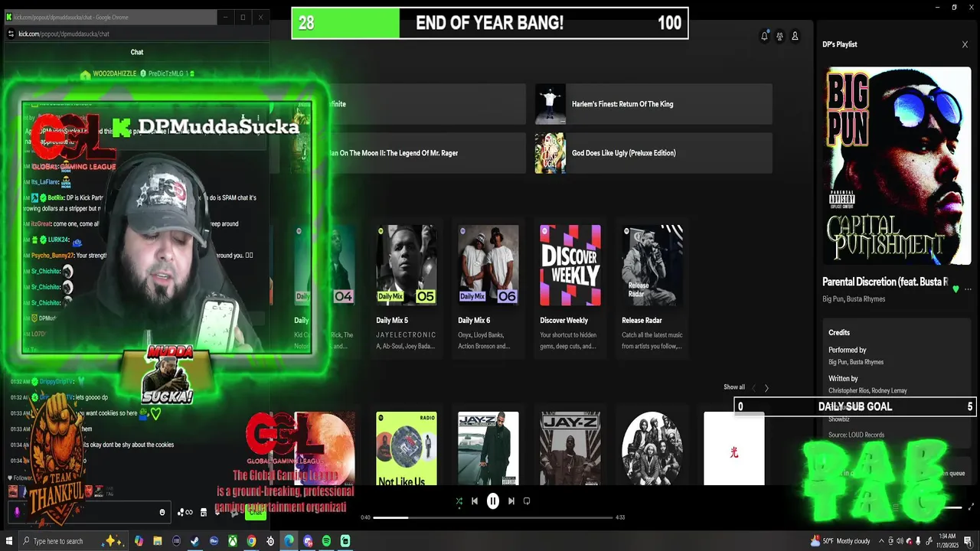
Task: Open Steam from taskbar
Action: click(195, 541)
